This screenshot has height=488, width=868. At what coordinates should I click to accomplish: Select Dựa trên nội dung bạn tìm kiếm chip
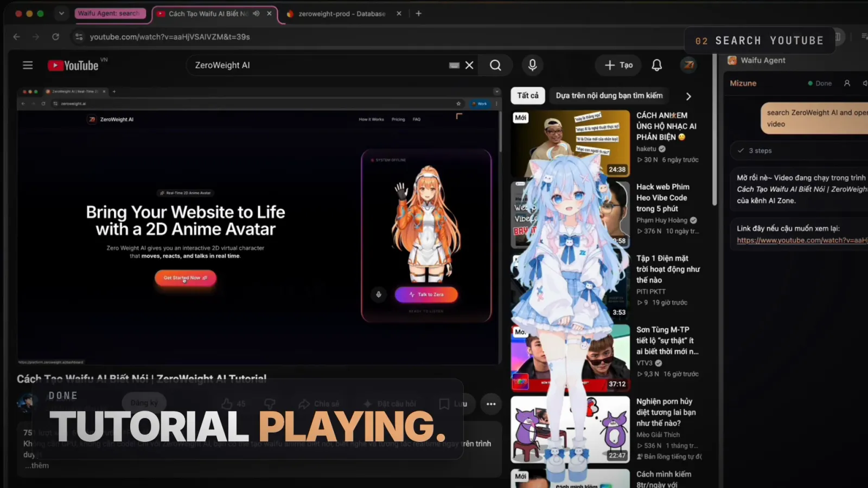609,95
